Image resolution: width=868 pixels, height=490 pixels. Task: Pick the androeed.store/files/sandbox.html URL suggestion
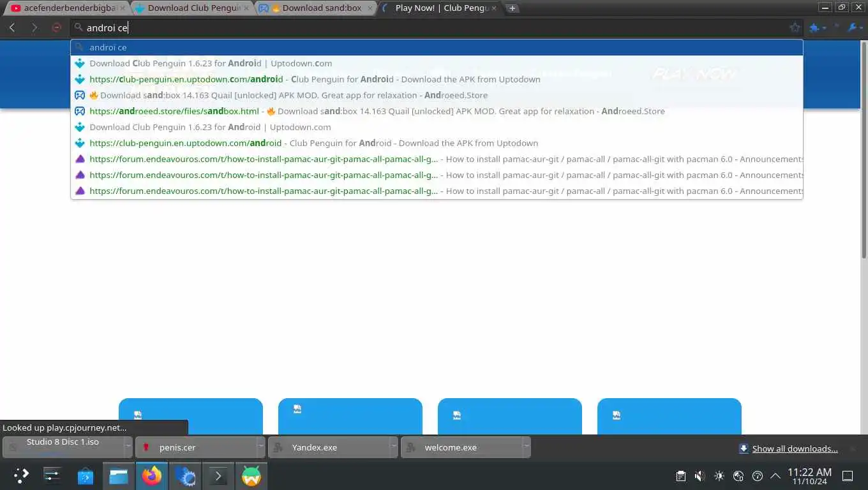tap(437, 111)
